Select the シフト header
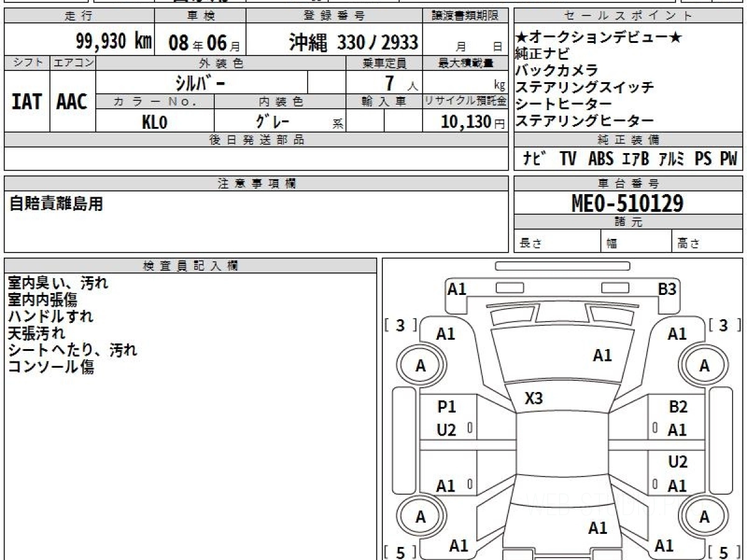The image size is (747, 560). click(27, 63)
